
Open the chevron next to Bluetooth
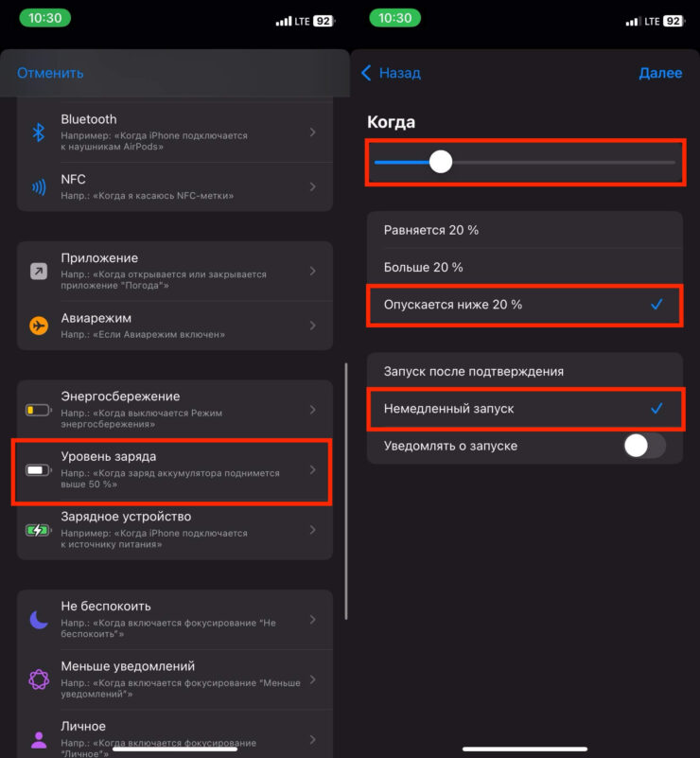pos(313,132)
